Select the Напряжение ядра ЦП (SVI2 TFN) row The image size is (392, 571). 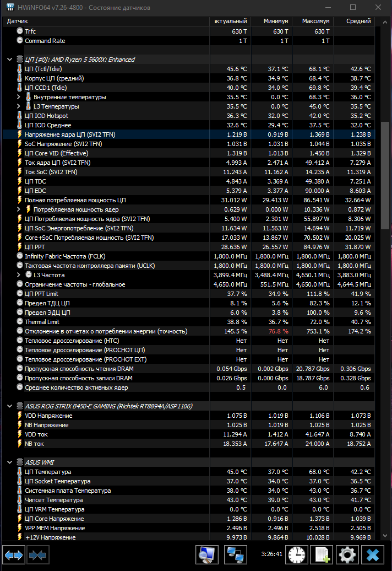[x=189, y=134]
